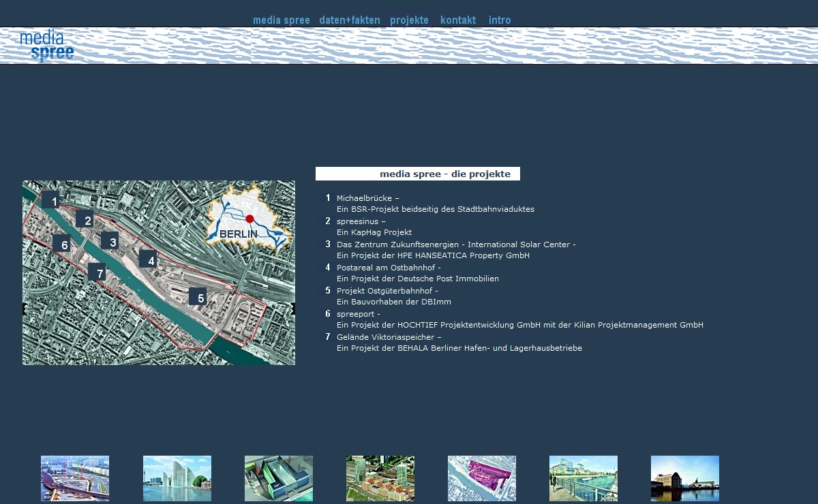Select map marker 2 on aerial map
Image resolution: width=818 pixels, height=504 pixels.
click(88, 221)
